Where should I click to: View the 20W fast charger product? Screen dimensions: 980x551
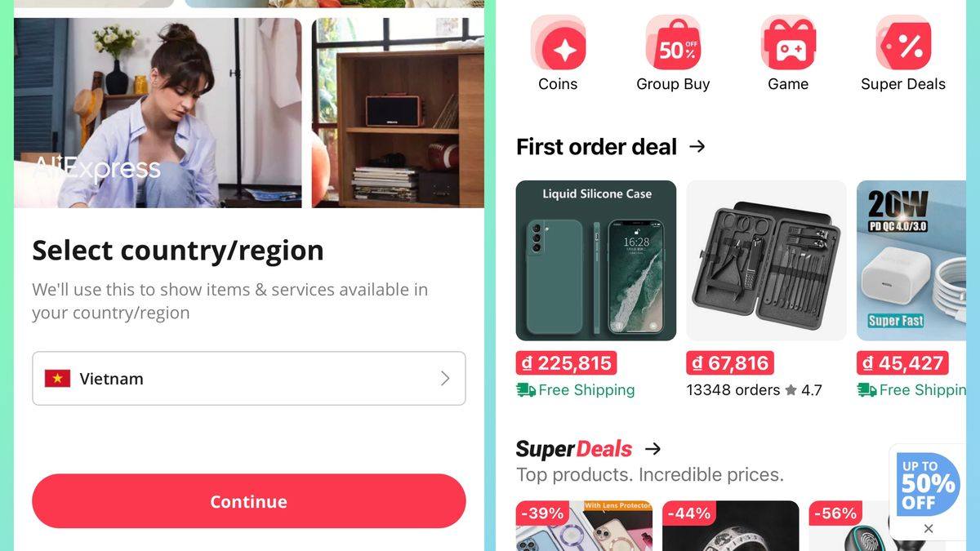click(x=911, y=260)
